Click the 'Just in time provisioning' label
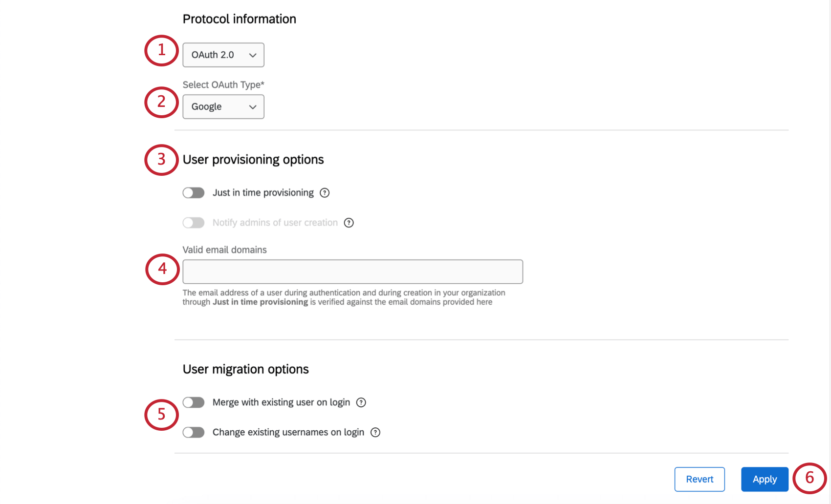The image size is (831, 504). (x=263, y=192)
